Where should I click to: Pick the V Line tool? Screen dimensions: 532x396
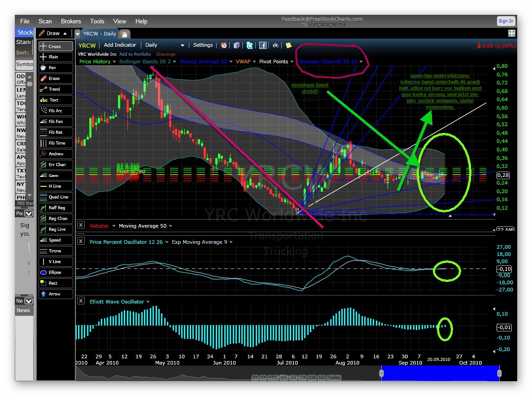tap(56, 261)
